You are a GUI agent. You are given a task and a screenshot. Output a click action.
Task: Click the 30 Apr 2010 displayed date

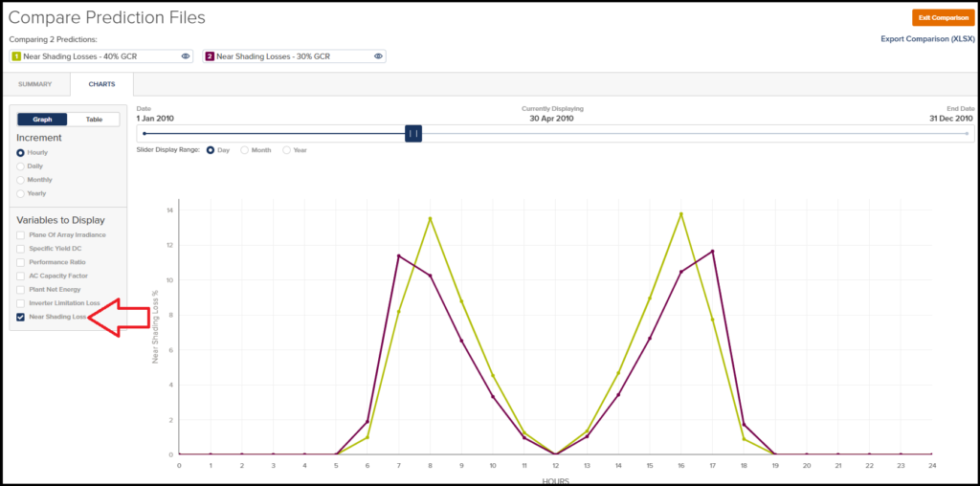coord(552,119)
